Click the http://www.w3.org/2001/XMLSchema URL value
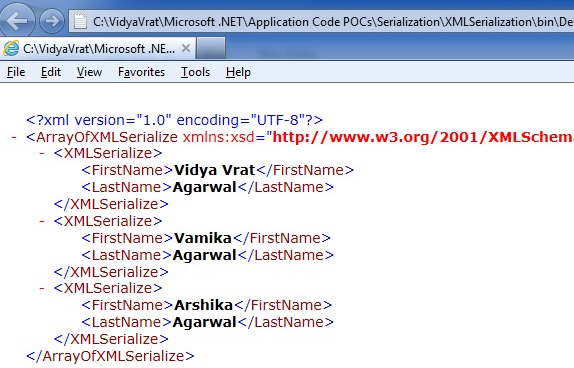Screen dimensions: 574x368 tap(423, 137)
